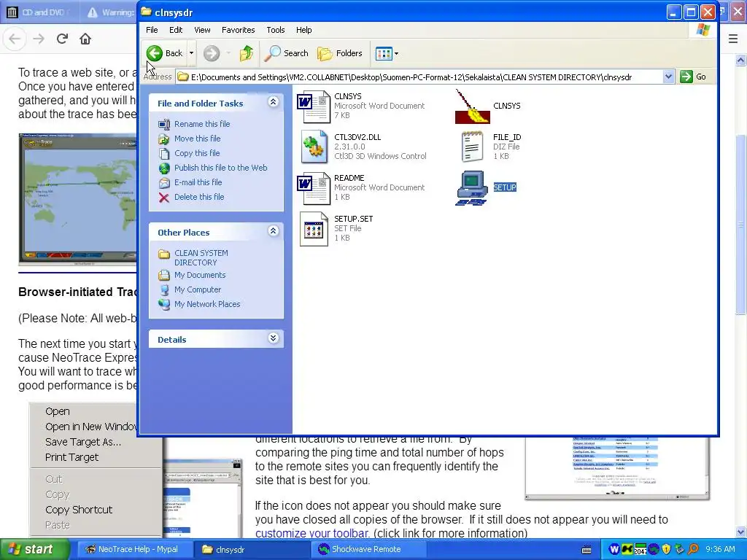Choose Copy Shortcut in context menu
Image resolution: width=747 pixels, height=560 pixels.
[79, 510]
